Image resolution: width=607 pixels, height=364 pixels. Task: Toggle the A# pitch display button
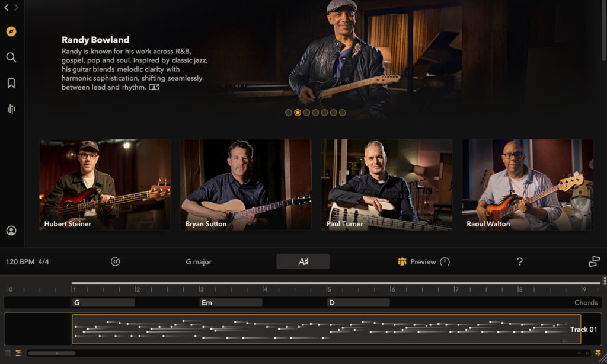303,261
